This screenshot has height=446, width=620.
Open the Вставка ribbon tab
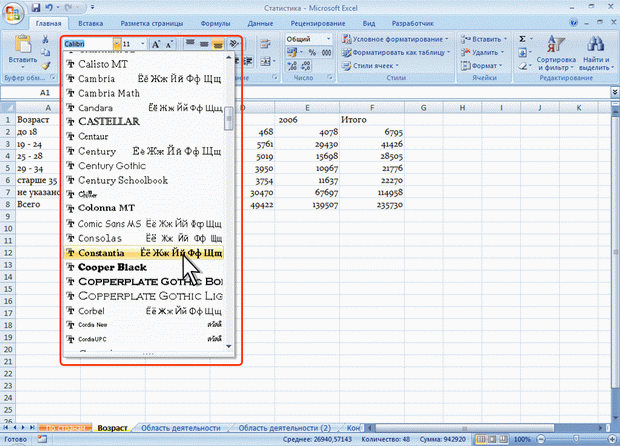(91, 23)
